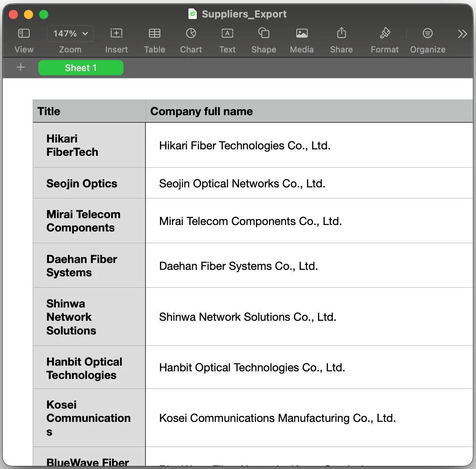476x469 pixels.
Task: Open the View sidebar options
Action: 24,33
